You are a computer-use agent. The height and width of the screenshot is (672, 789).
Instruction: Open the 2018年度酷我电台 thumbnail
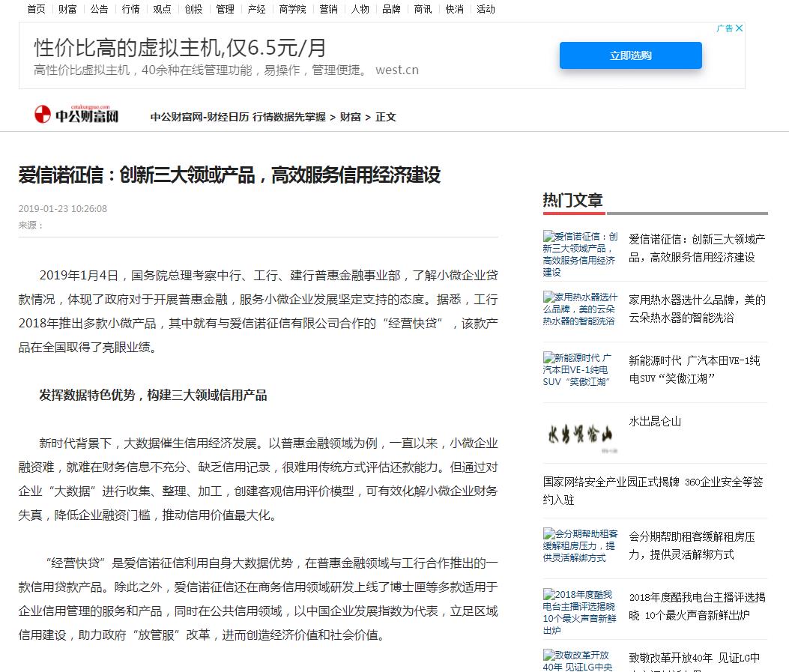click(x=580, y=612)
